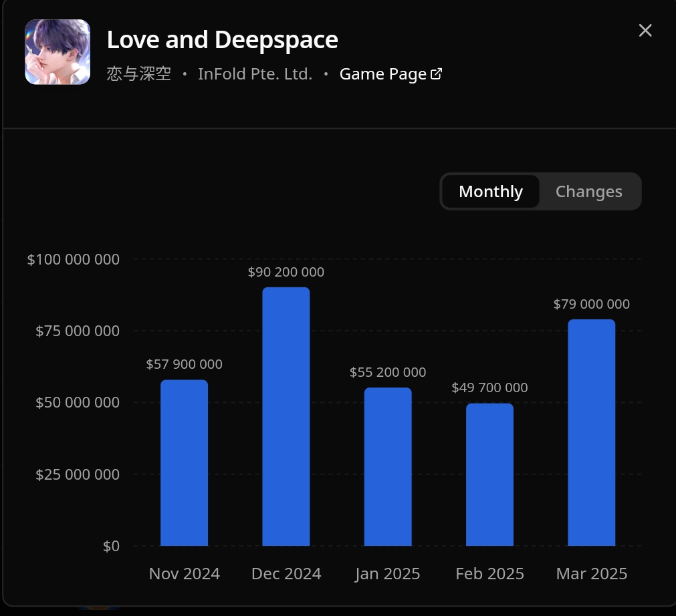
Task: Click the Nov 2024 axis label
Action: coord(184,573)
